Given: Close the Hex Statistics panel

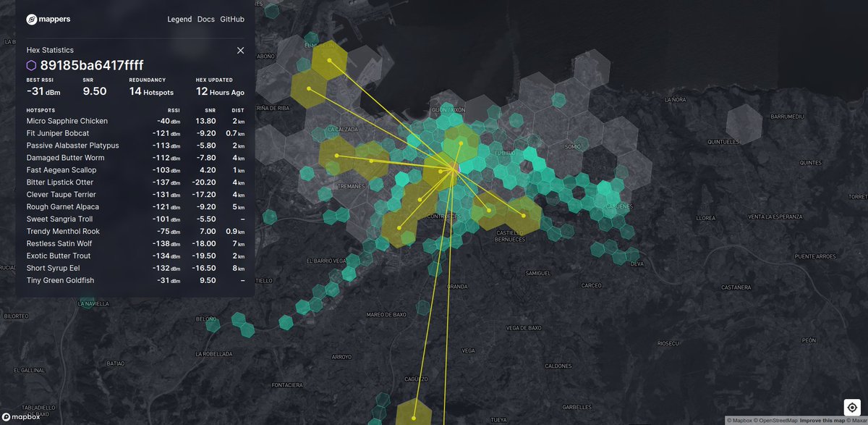Looking at the screenshot, I should coord(240,50).
